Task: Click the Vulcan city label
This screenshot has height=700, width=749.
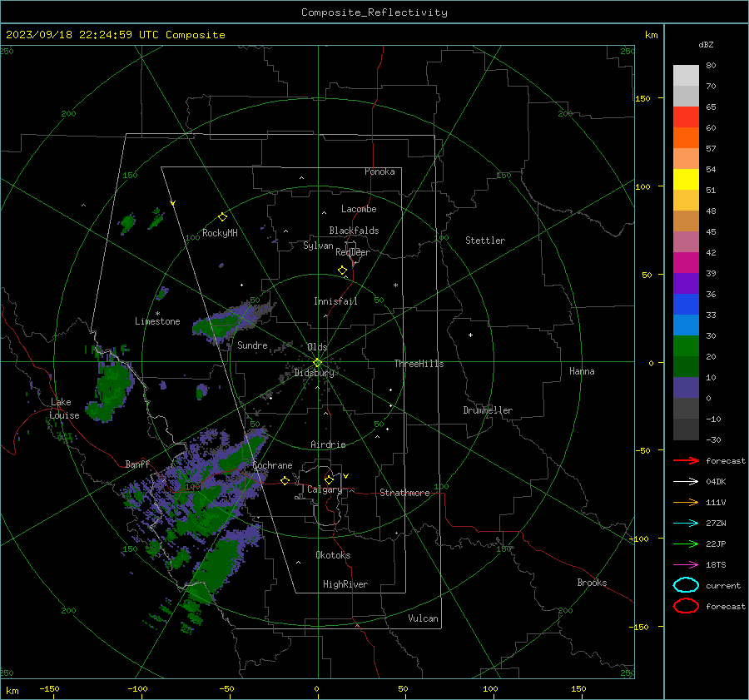Action: pos(424,618)
